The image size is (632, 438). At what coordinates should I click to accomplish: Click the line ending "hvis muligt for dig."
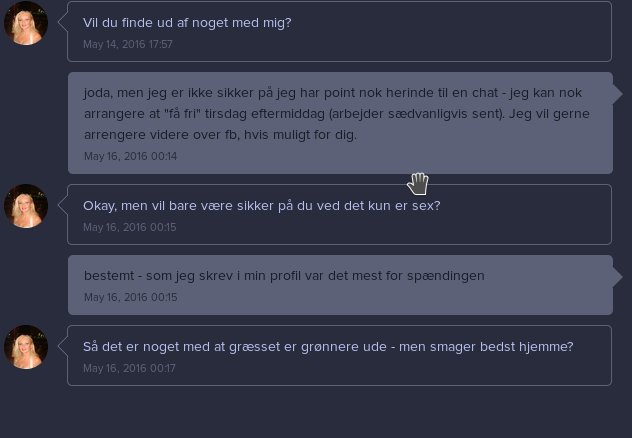220,135
